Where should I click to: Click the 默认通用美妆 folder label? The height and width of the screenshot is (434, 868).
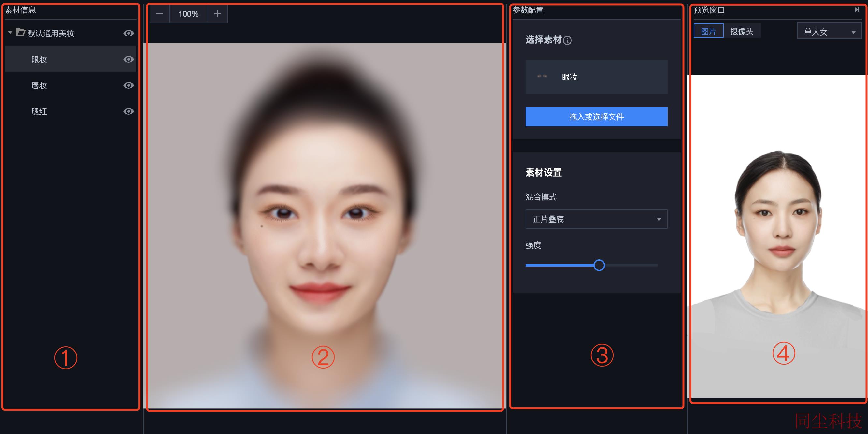point(51,33)
